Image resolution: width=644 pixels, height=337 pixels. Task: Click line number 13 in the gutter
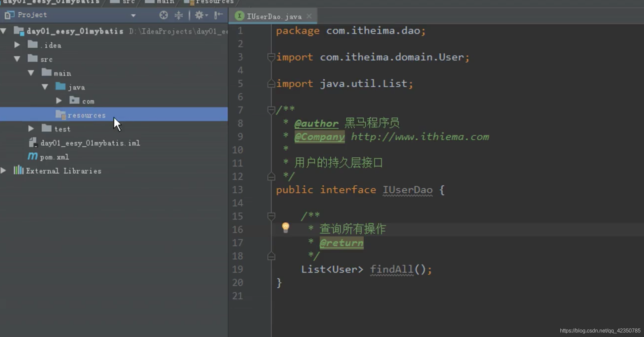point(237,190)
